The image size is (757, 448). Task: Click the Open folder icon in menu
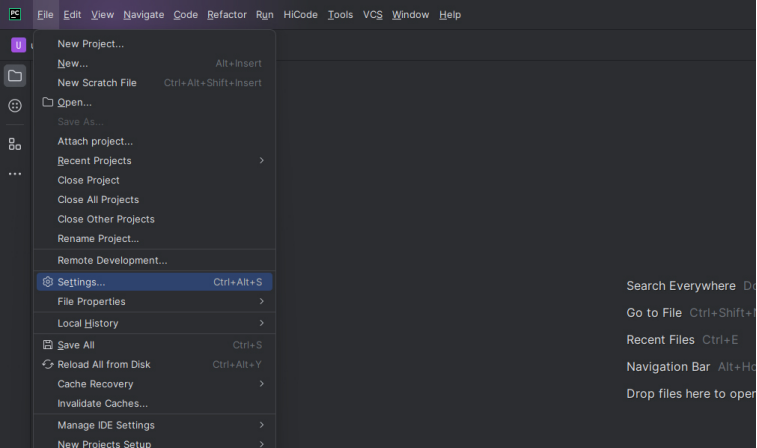[x=47, y=102]
